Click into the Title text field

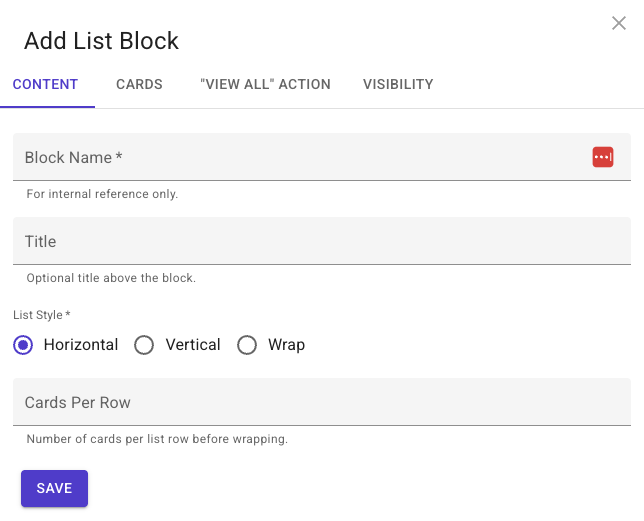coord(322,241)
